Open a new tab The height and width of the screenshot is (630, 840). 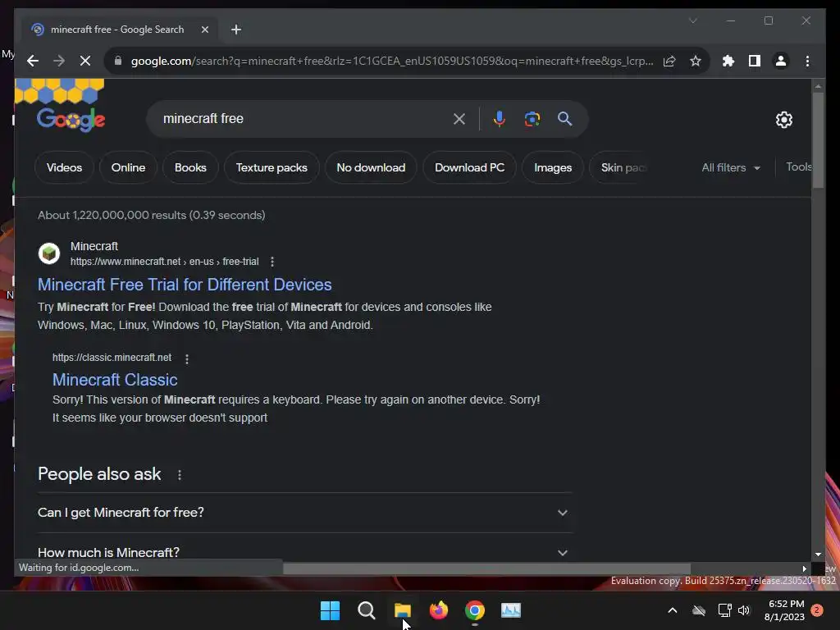[236, 30]
